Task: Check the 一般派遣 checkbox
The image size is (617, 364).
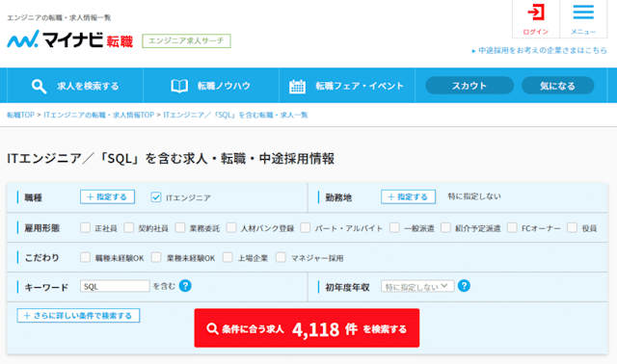Action: pyautogui.click(x=394, y=227)
